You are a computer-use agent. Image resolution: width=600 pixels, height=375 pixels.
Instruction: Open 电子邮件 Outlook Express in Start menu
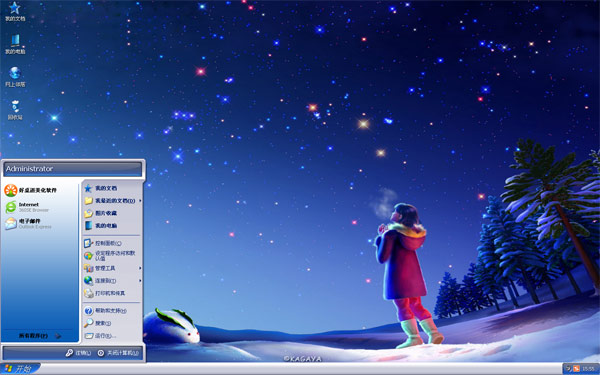click(x=40, y=223)
